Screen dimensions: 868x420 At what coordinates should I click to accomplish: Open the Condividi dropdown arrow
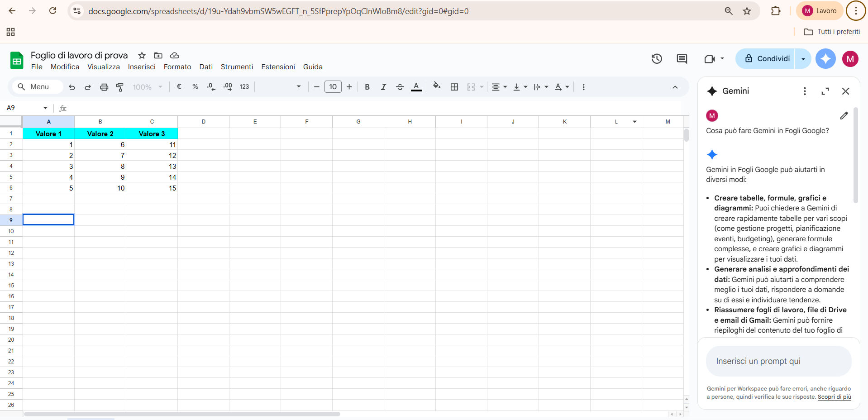[x=803, y=59]
